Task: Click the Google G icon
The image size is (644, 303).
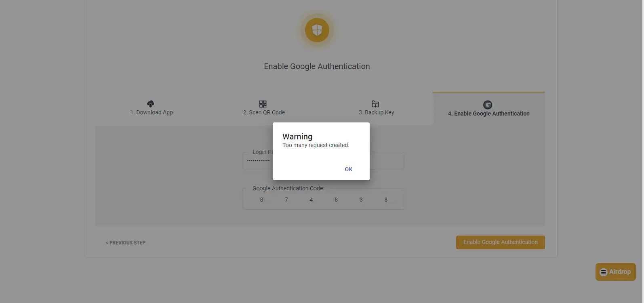Action: coord(488,105)
